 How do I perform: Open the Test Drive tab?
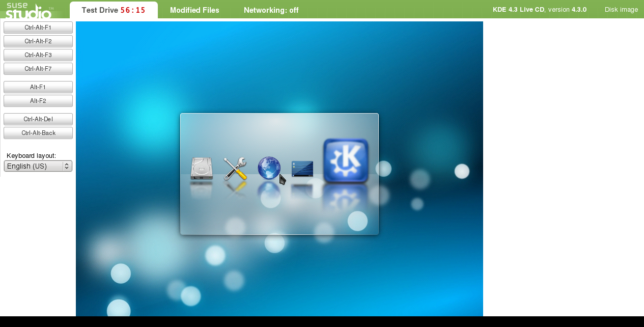click(x=114, y=10)
